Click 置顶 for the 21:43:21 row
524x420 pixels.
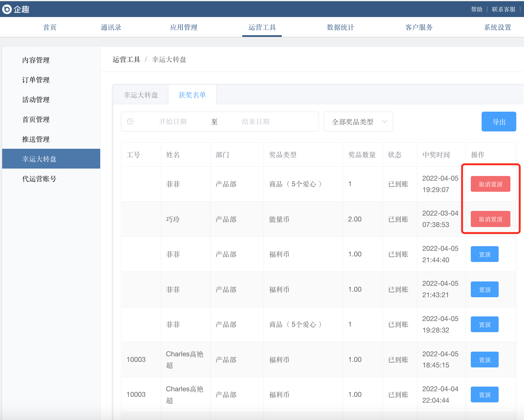point(484,289)
